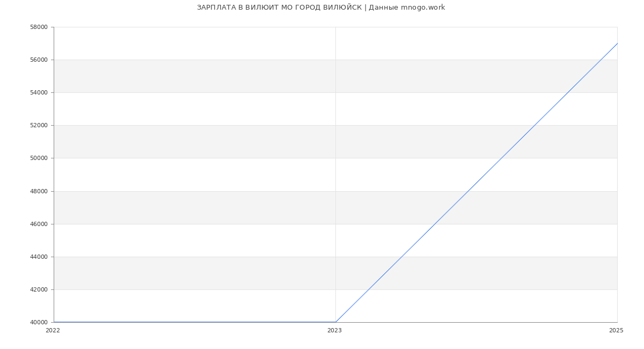
Task: Click the 2025 data point on the line
Action: (x=617, y=43)
